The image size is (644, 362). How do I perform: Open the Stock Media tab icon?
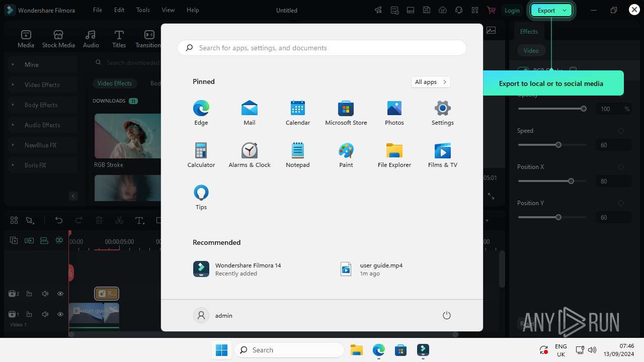58,35
